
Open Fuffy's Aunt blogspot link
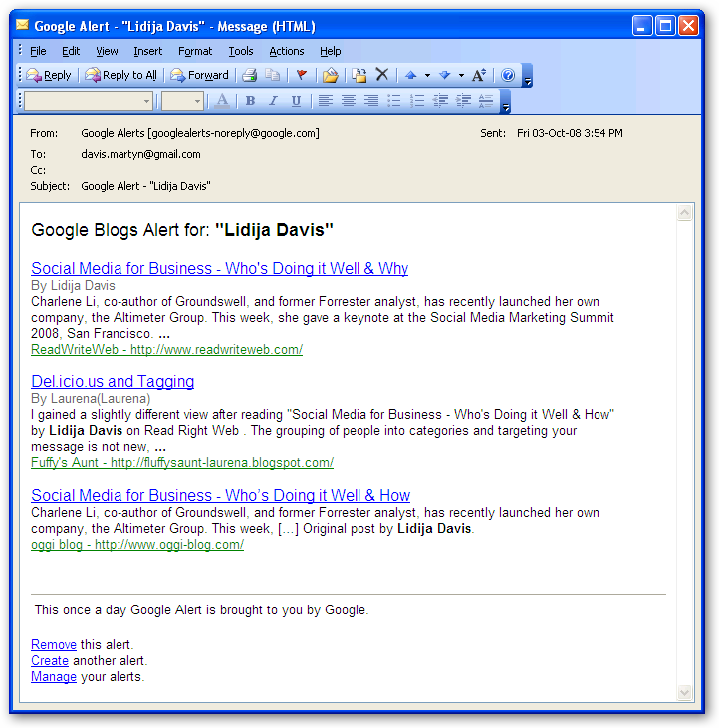pos(182,463)
